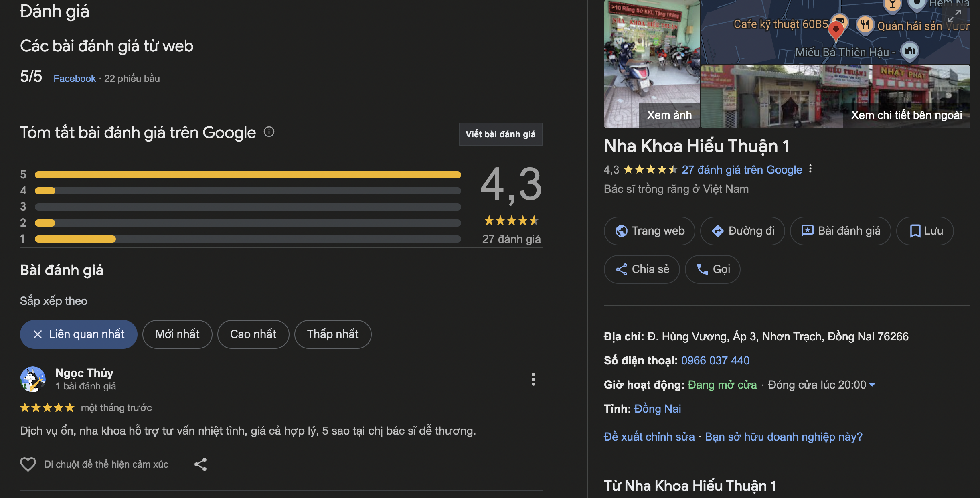The height and width of the screenshot is (498, 980).
Task: Click the heart reaction icon under the review
Action: (x=28, y=464)
